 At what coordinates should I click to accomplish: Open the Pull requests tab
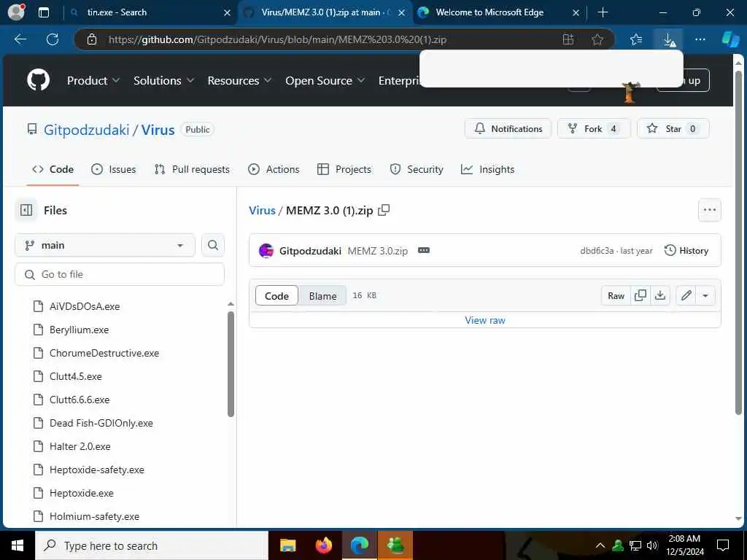[x=192, y=169]
